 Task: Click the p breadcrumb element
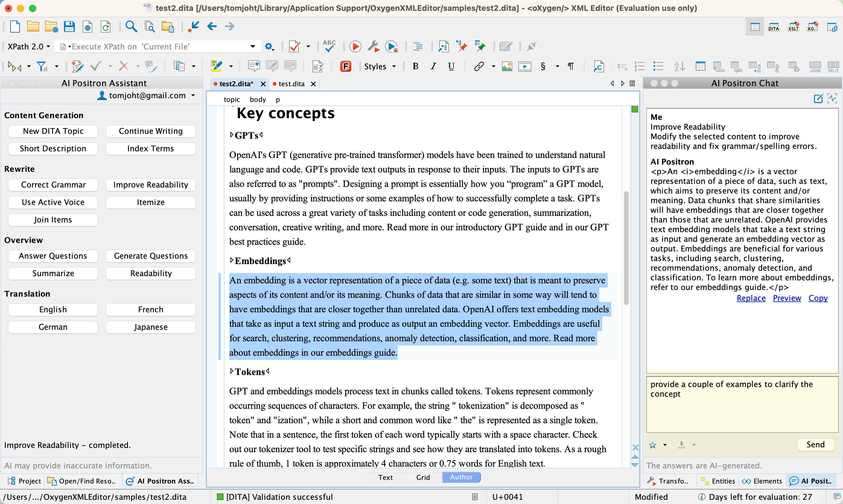[x=278, y=99]
